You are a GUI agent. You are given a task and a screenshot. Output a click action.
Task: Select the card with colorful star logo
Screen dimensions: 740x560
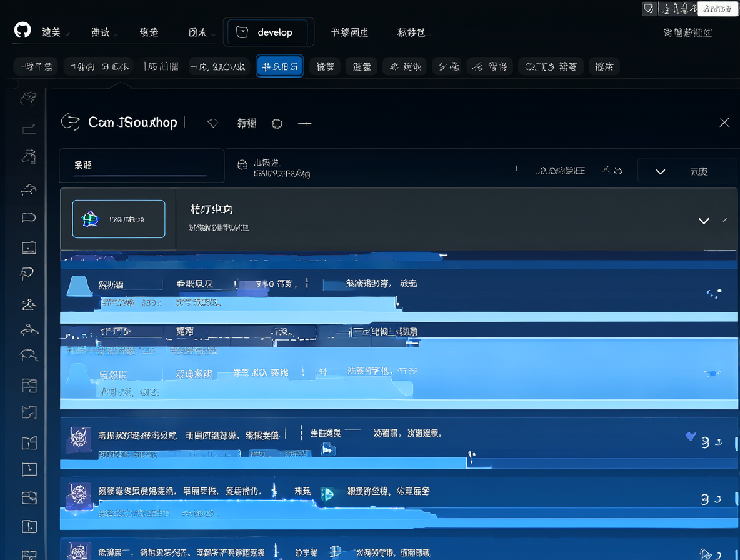(x=119, y=219)
